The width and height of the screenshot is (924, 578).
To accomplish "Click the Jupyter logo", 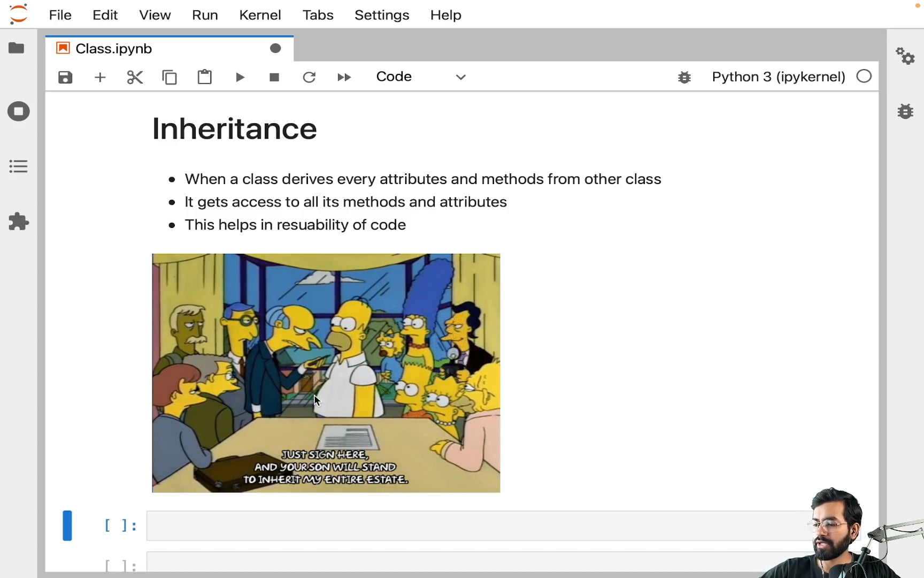I will (x=18, y=14).
